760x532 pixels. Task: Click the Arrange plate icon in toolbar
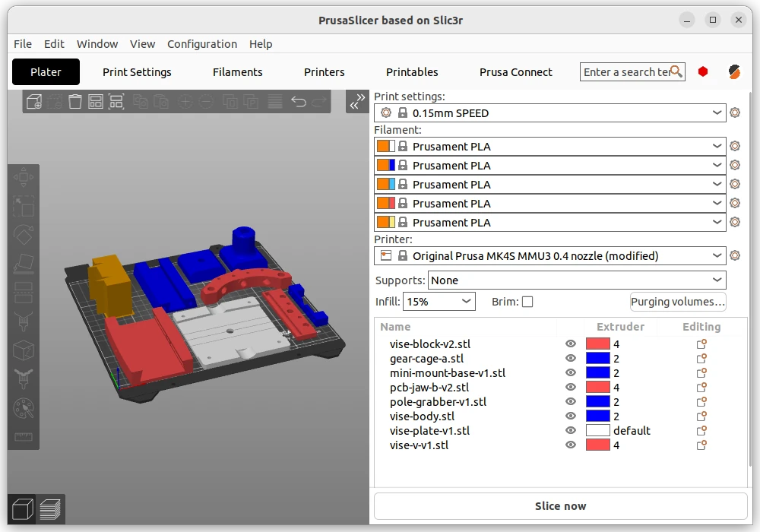(96, 102)
